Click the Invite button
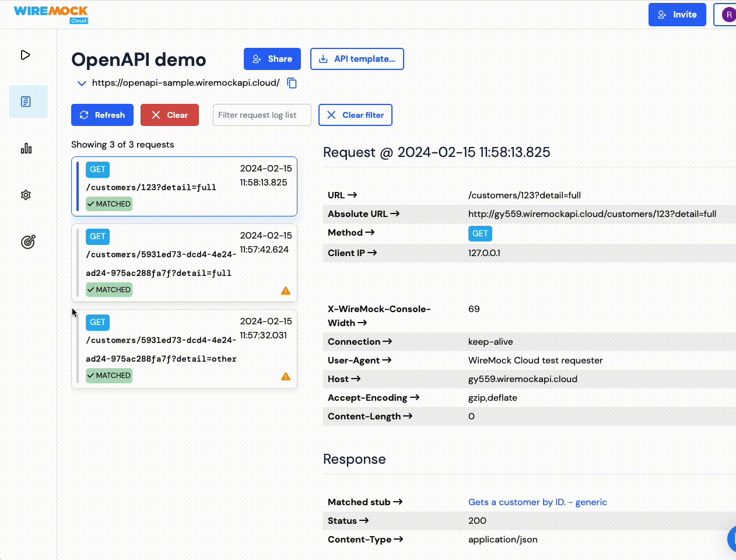 pyautogui.click(x=677, y=15)
